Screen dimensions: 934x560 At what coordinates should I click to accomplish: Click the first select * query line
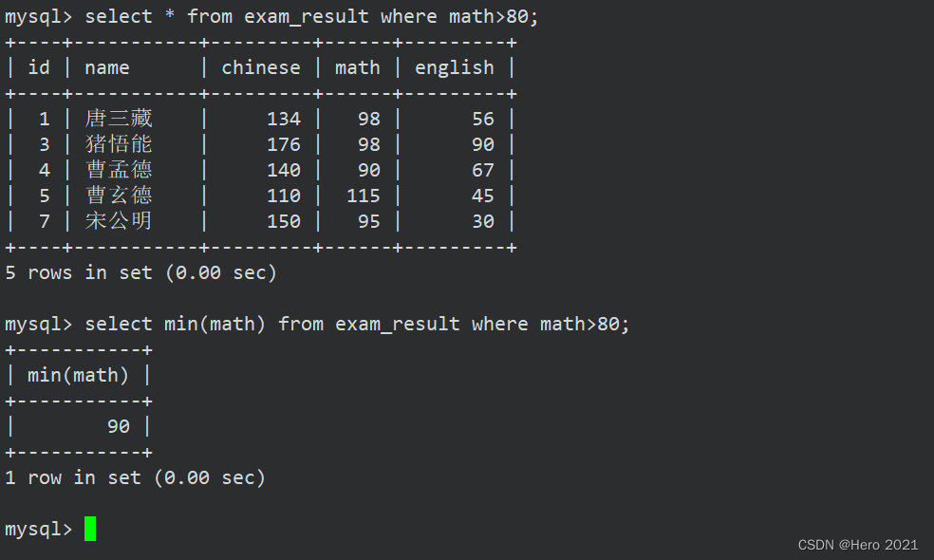click(271, 17)
